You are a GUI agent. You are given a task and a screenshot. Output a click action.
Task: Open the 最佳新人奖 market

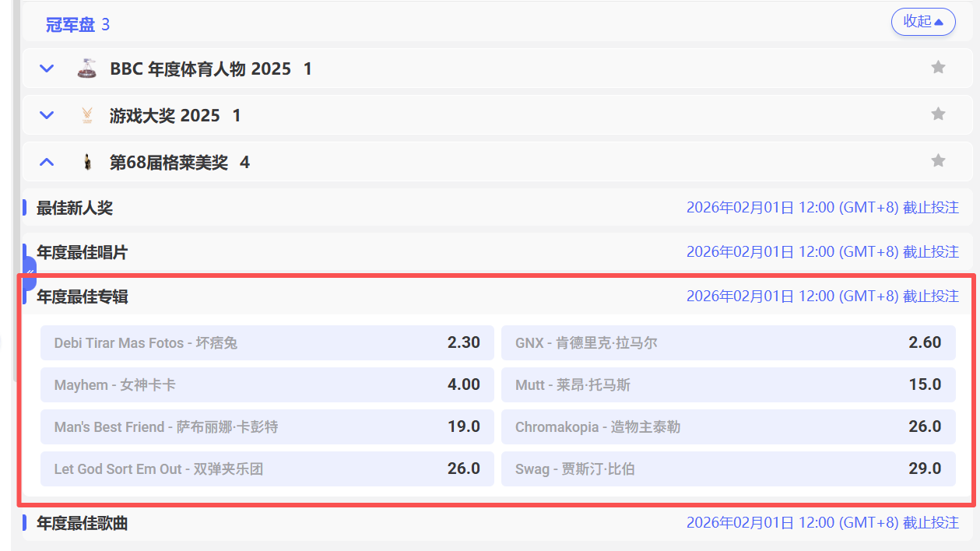pos(75,208)
